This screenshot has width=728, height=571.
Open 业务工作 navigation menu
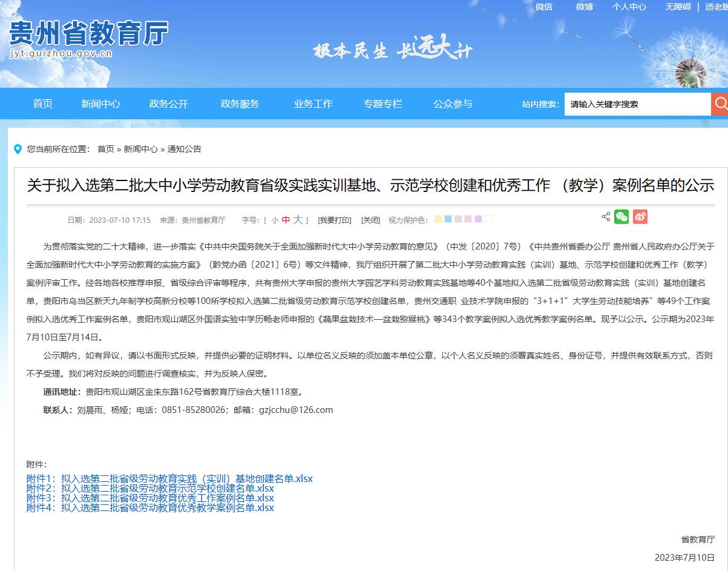(313, 104)
